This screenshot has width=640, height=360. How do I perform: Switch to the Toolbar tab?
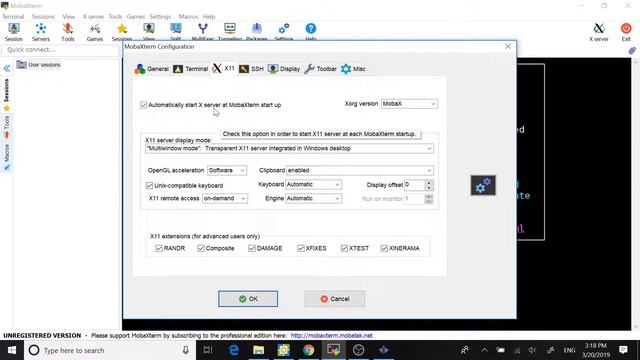pyautogui.click(x=321, y=69)
